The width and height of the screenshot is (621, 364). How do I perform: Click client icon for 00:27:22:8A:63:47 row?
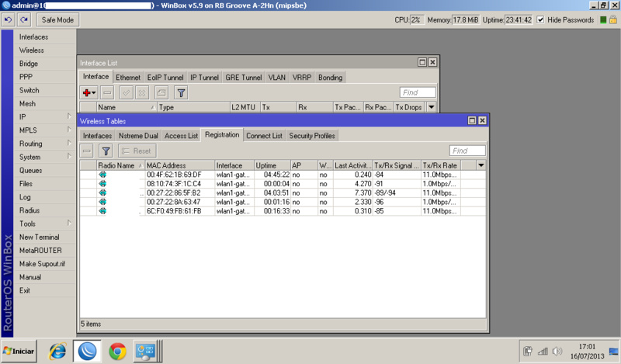point(102,202)
